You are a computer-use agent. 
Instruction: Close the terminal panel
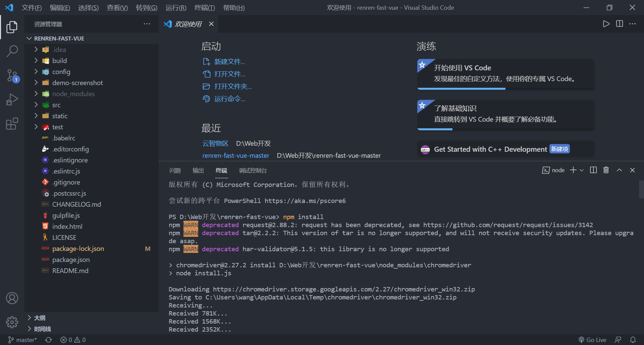[632, 170]
